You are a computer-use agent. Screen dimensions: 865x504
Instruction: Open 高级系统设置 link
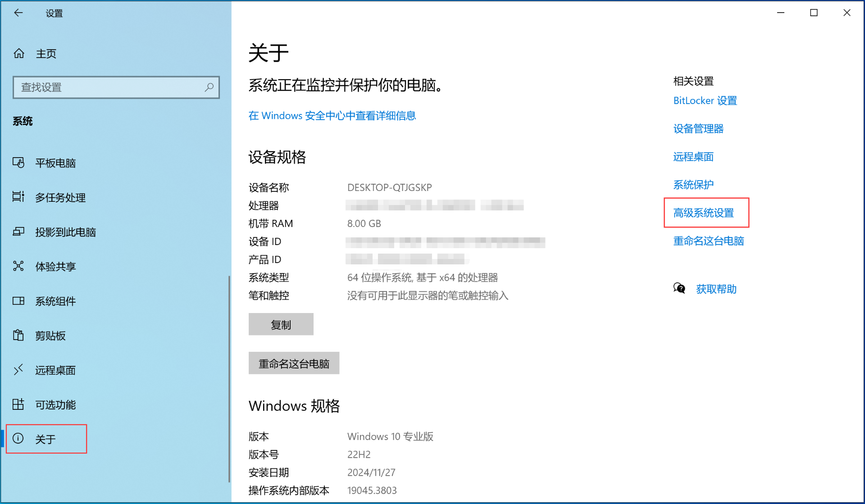point(703,213)
